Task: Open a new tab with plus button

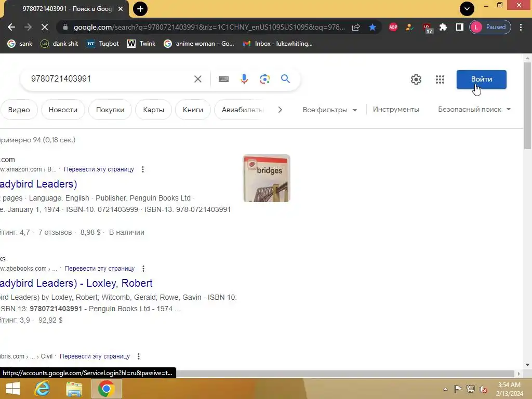Action: [x=140, y=9]
